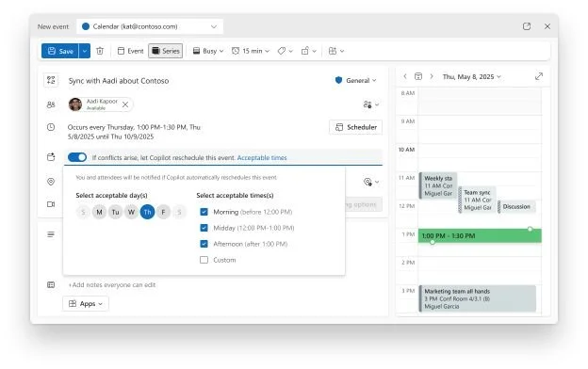Open the Busy status dropdown
The height and width of the screenshot is (369, 588).
[x=208, y=51]
